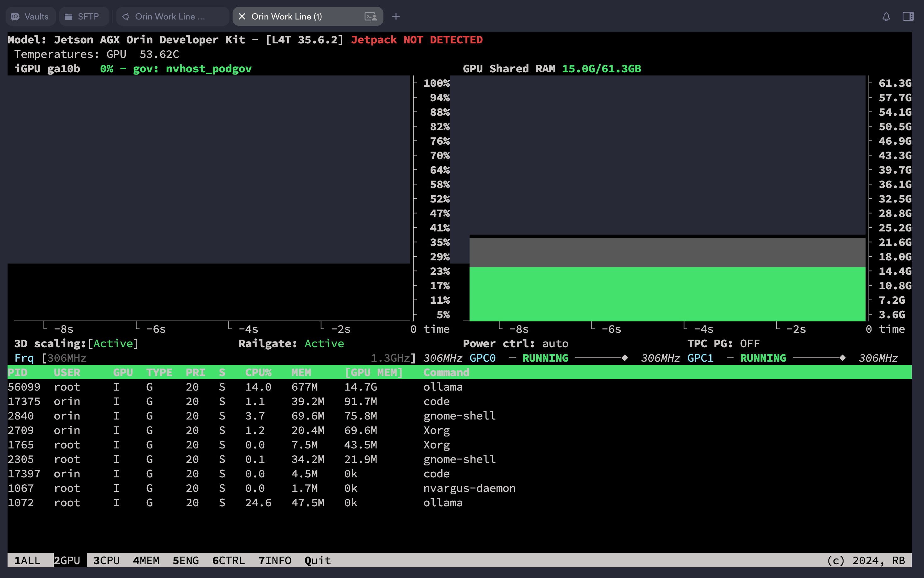The image size is (924, 578).
Task: Select the 5ENG page in jtop
Action: tap(186, 560)
